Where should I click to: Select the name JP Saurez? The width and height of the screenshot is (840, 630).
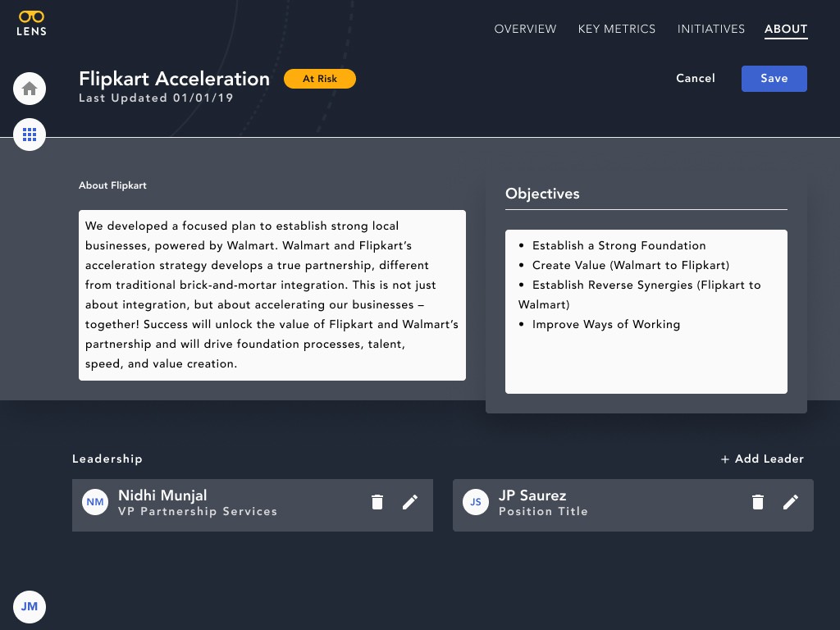click(532, 495)
